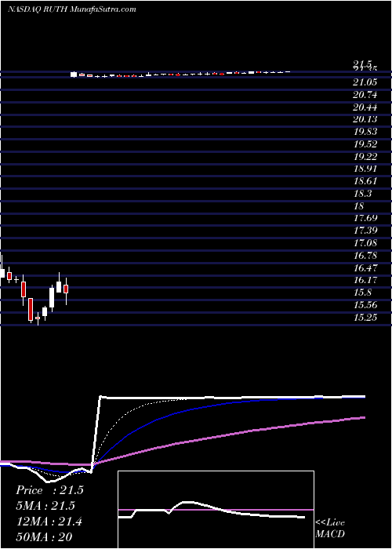Click the 20.13 price axis label
This screenshot has width=392, height=549.
[x=365, y=119]
